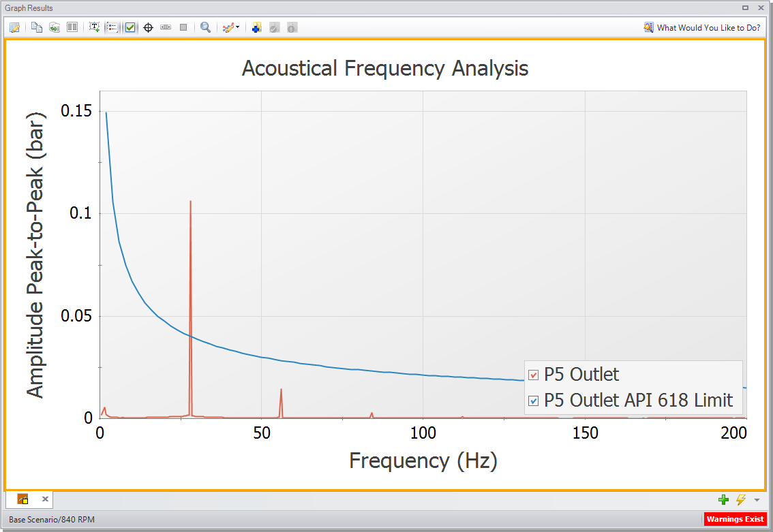Screen dimensions: 773x532
Task: Toggle the green checkmark toolbar control
Action: (x=130, y=27)
